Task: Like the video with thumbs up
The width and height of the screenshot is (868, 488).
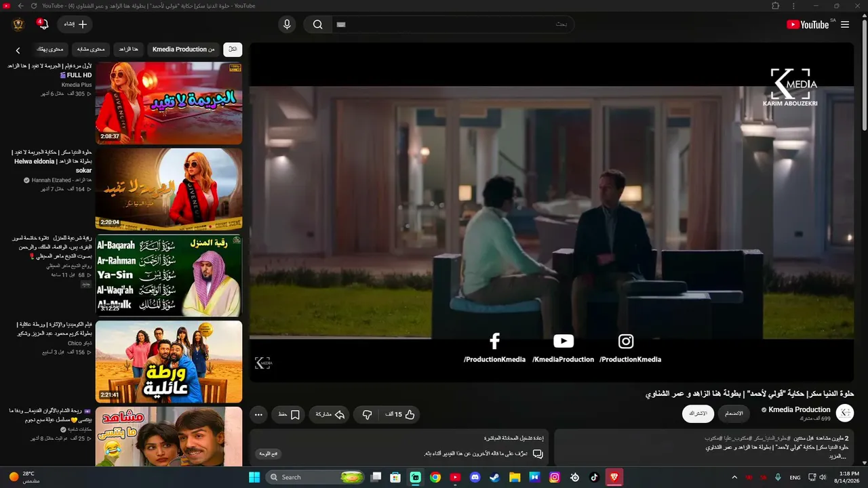Action: point(401,415)
